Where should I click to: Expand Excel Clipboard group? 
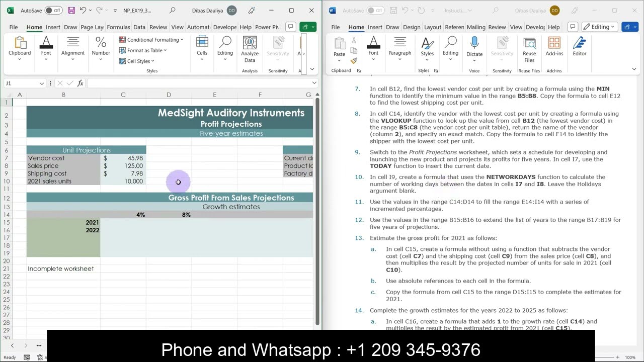pos(20,48)
